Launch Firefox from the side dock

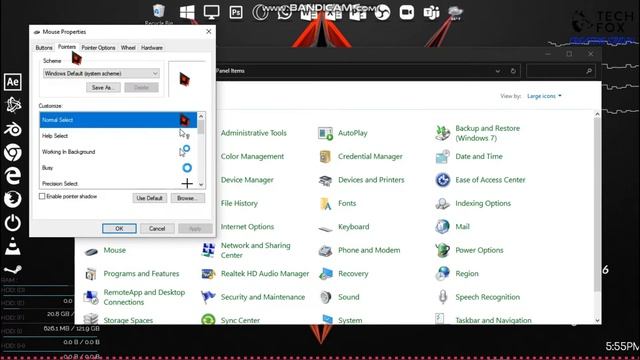pos(13,199)
